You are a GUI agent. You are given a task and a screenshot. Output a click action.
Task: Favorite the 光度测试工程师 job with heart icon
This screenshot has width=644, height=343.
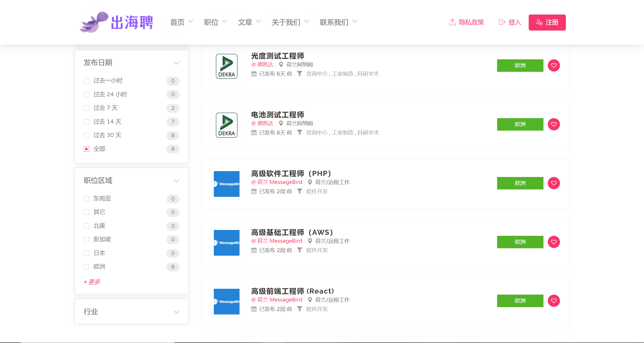[554, 65]
